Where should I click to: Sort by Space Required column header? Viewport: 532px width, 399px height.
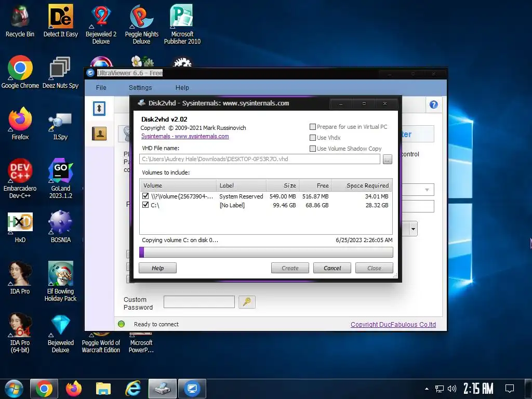(361, 185)
